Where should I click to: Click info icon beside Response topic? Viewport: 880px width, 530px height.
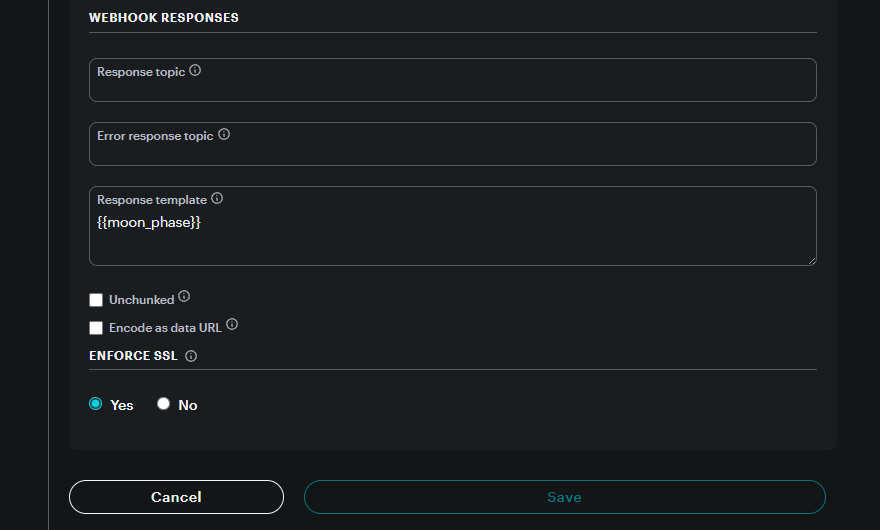tap(195, 70)
